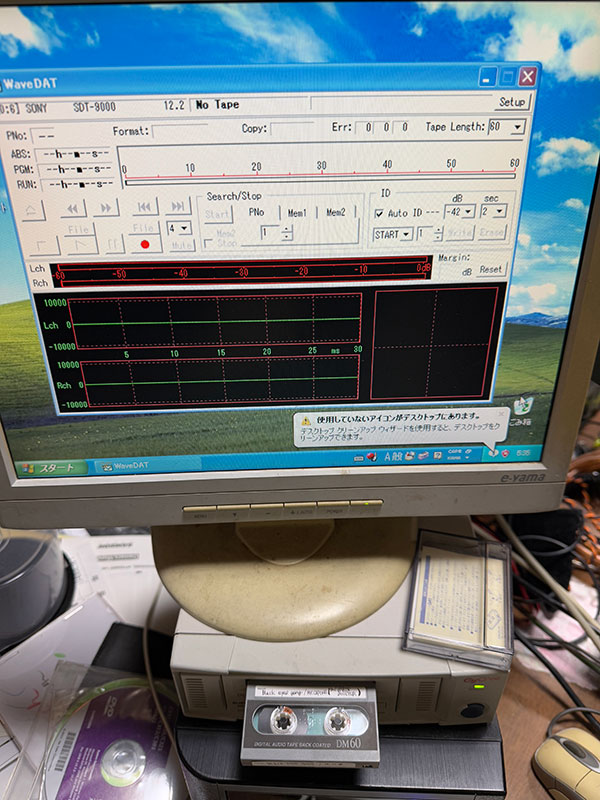The height and width of the screenshot is (800, 600).
Task: Click the PGM time readout
Action: [x=77, y=168]
